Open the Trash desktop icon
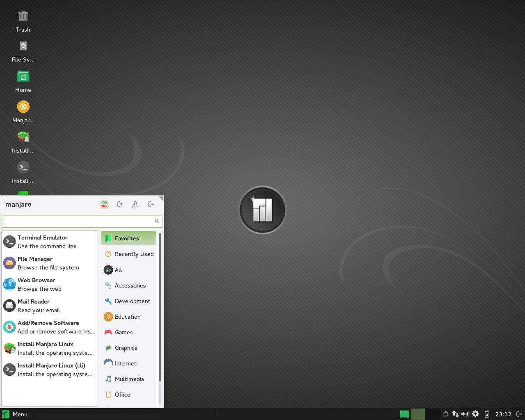Viewport: 525px width, 420px height. (23, 21)
